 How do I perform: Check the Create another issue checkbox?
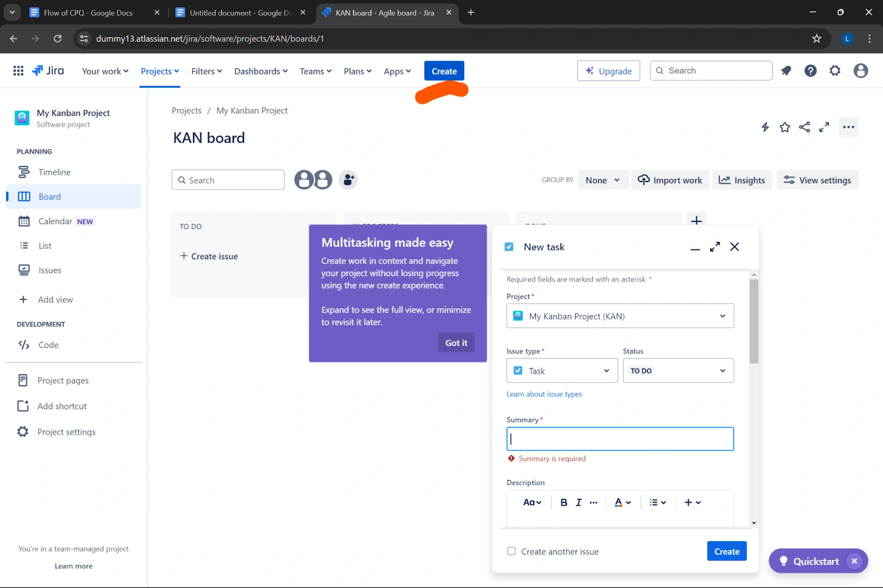(511, 551)
